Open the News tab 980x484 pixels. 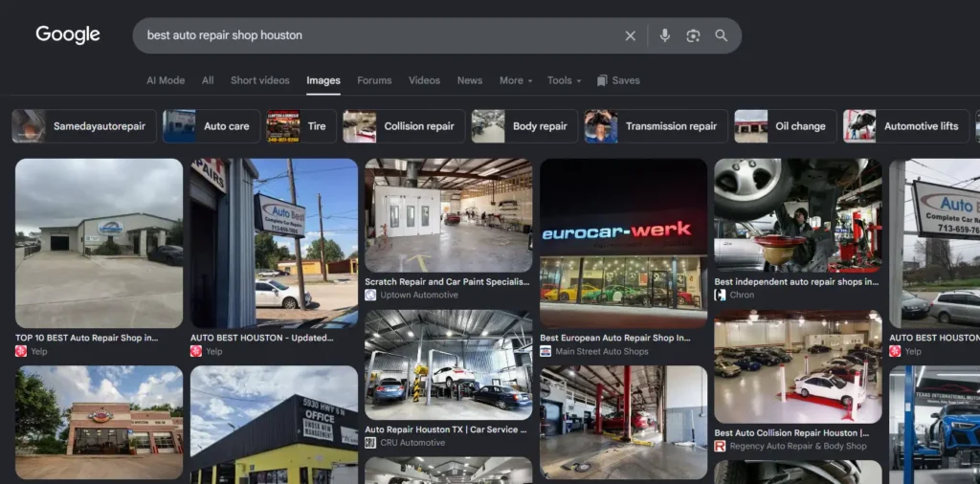point(469,80)
